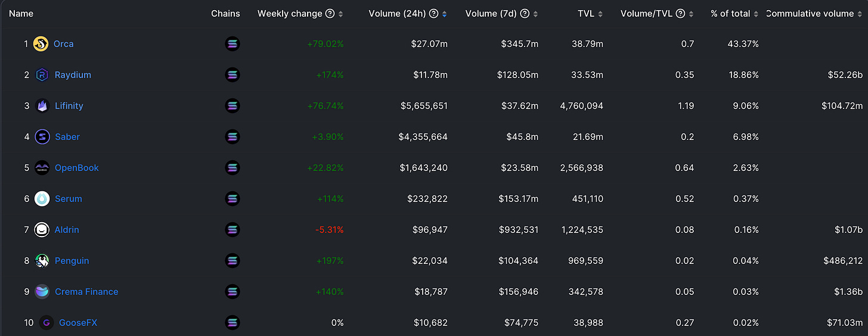
Task: Open the Aldrin protocol link
Action: 67,229
